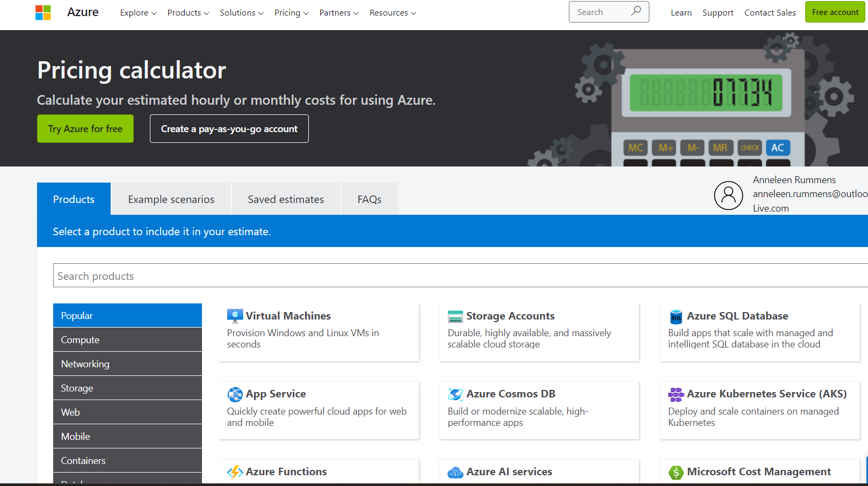Add App Service to the estimate
Screen dimensions: 868x486
tap(319, 410)
